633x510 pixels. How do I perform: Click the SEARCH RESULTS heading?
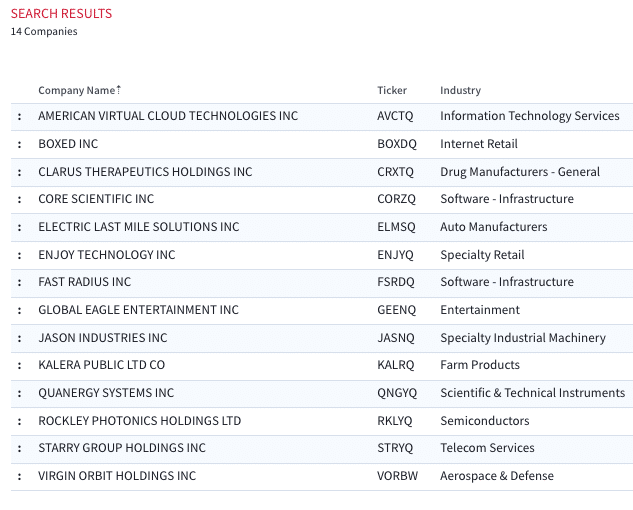click(61, 14)
